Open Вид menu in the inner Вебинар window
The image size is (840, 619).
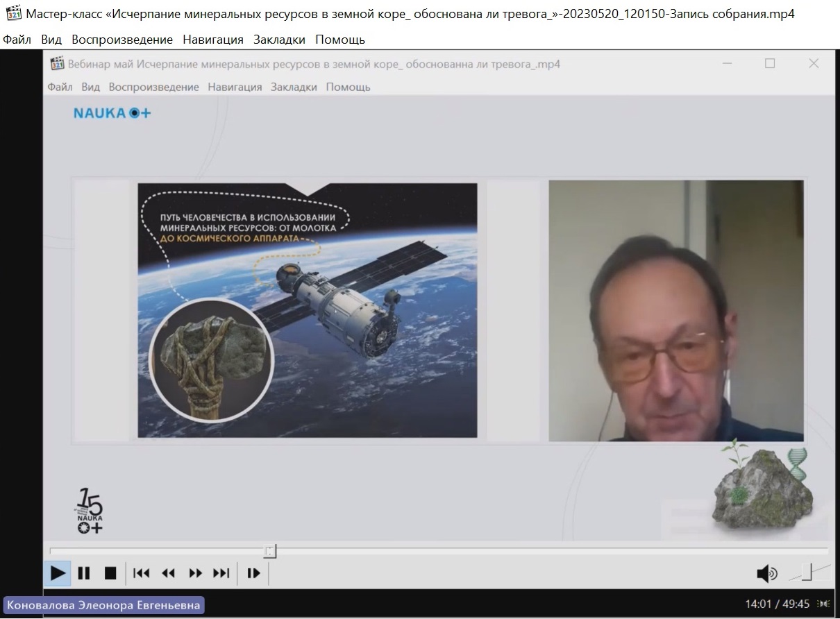(90, 87)
